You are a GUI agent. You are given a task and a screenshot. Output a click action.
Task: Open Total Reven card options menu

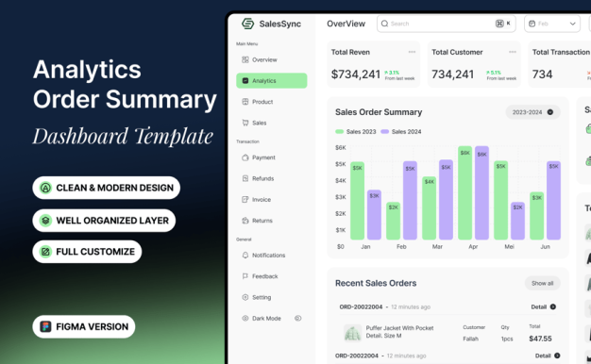[x=412, y=52]
